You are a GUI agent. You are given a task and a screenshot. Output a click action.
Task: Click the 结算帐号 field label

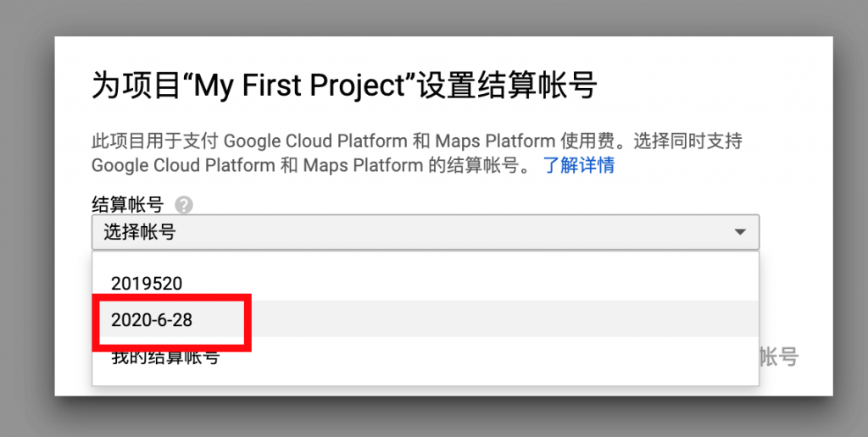(127, 205)
